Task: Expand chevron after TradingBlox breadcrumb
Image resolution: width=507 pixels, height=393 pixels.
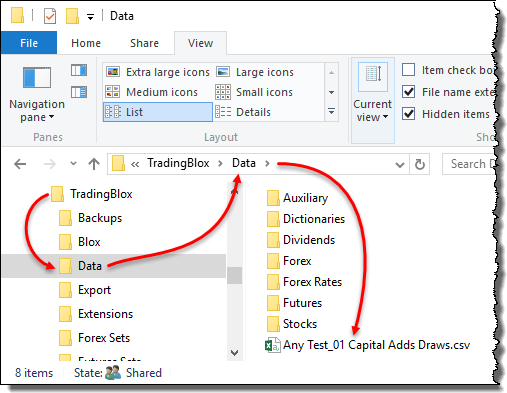Action: (x=220, y=164)
